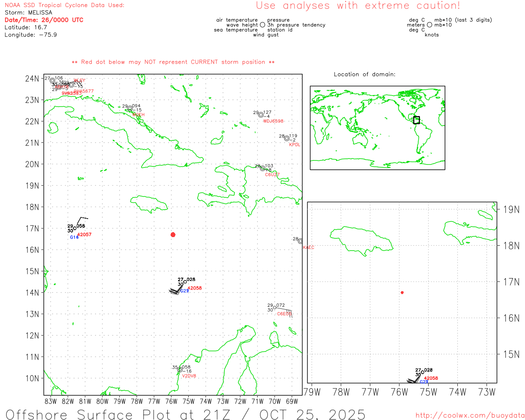Click the "knots" units legend label
525x420 pixels.
[x=432, y=35]
